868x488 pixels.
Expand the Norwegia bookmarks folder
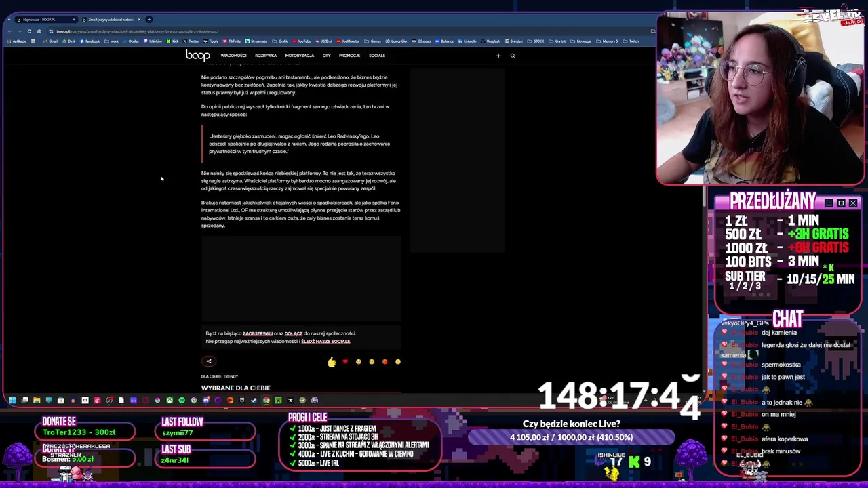pyautogui.click(x=580, y=41)
